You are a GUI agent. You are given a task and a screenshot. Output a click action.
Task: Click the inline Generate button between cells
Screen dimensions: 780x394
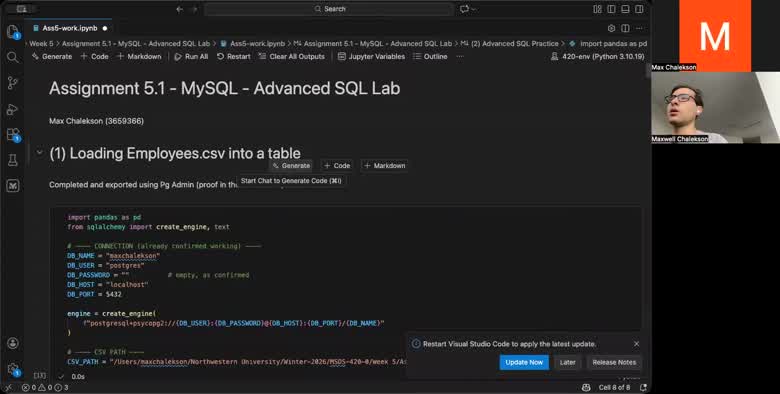291,166
